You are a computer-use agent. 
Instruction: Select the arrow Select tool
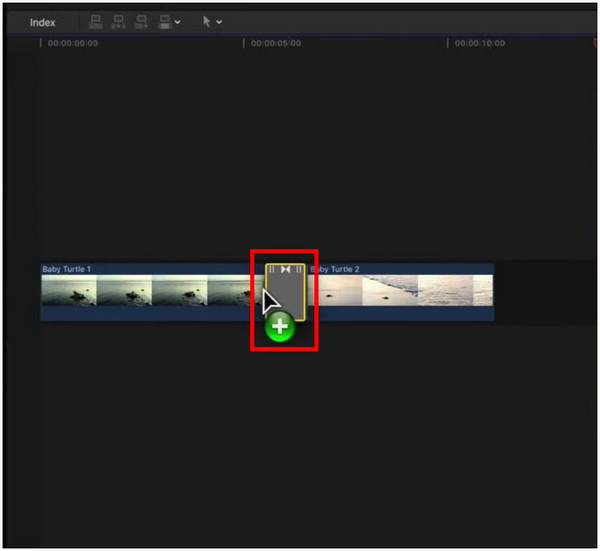click(206, 21)
